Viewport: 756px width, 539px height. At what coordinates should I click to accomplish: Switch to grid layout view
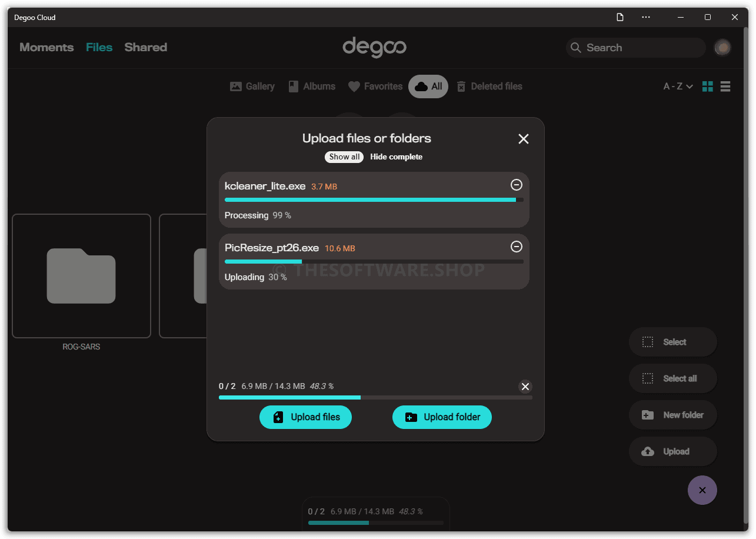tap(708, 86)
